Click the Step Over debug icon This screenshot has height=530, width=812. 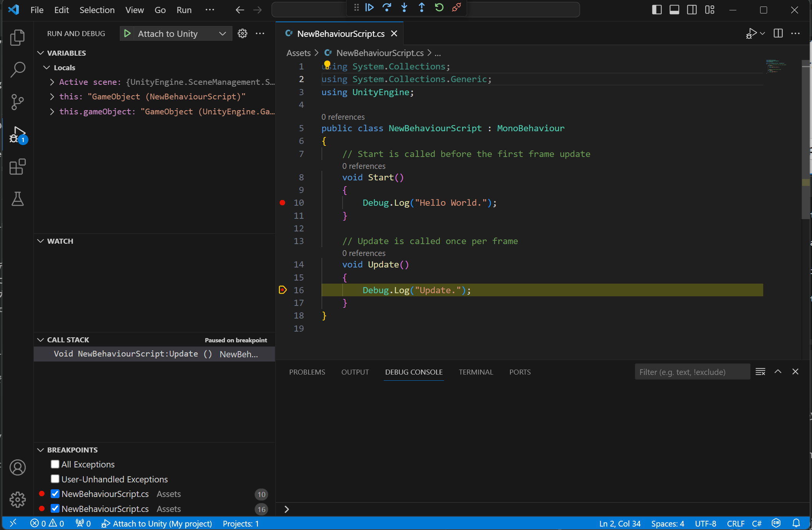[x=387, y=7]
